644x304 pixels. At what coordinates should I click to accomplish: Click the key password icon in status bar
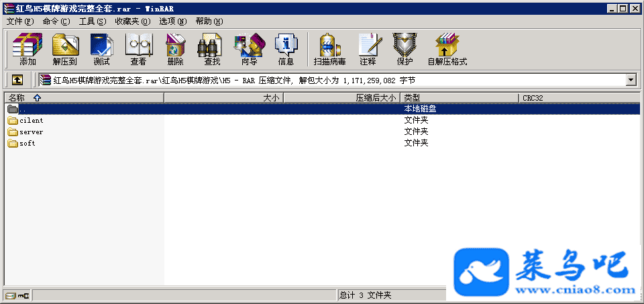(x=23, y=295)
